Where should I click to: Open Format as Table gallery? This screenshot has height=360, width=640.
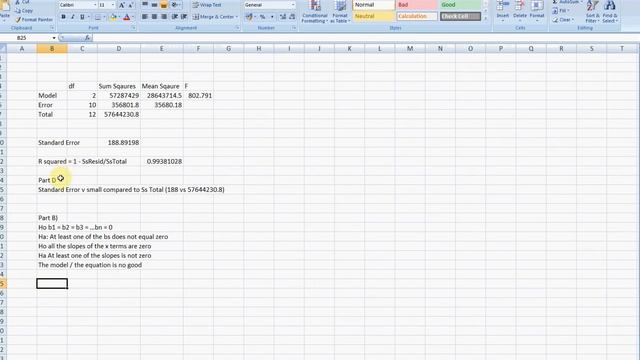point(340,12)
